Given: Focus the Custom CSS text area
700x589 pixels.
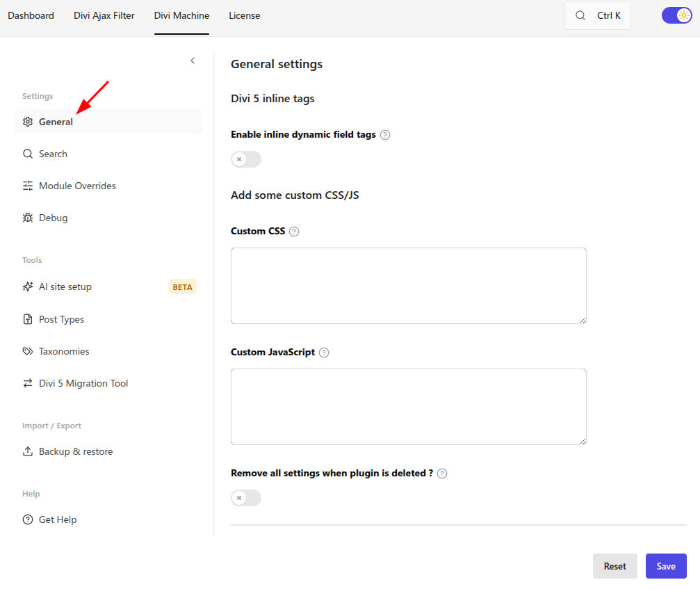Looking at the screenshot, I should tap(409, 286).
